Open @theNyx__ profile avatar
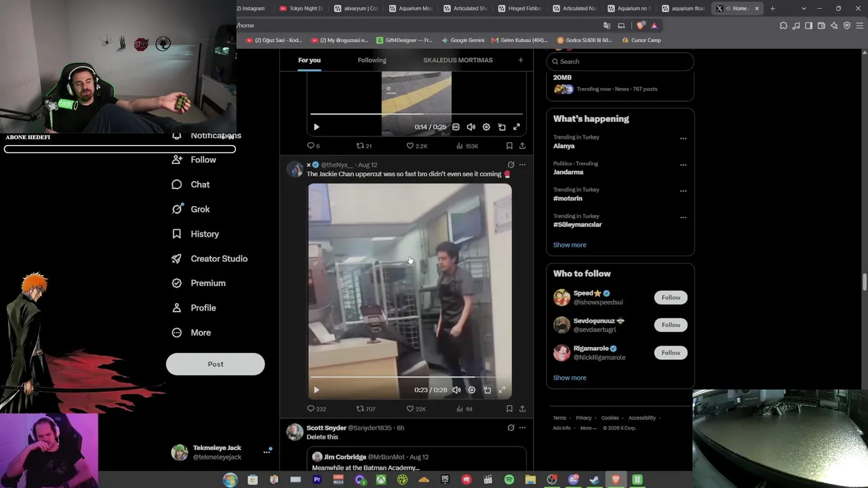Viewport: 868px width, 488px height. click(295, 169)
